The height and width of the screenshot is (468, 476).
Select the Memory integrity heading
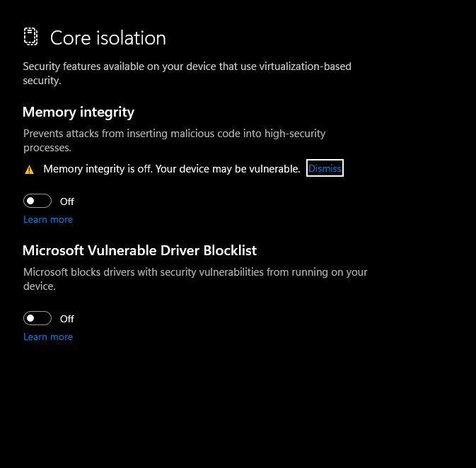coord(79,112)
